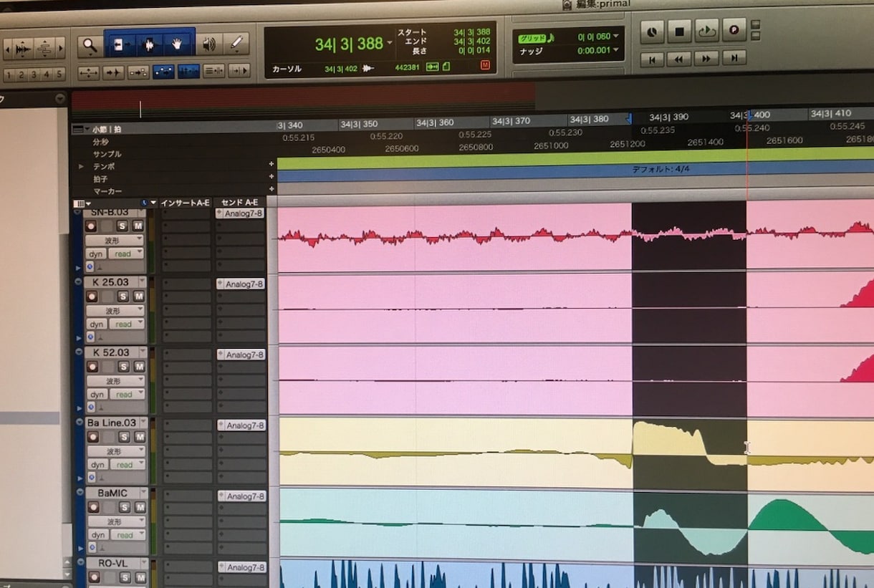Click the online clock button in transport
Screen dimensions: 874x588
pos(652,31)
